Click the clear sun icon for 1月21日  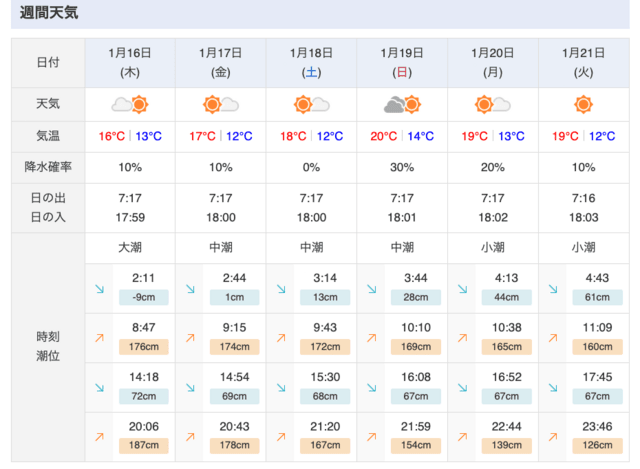(x=583, y=104)
